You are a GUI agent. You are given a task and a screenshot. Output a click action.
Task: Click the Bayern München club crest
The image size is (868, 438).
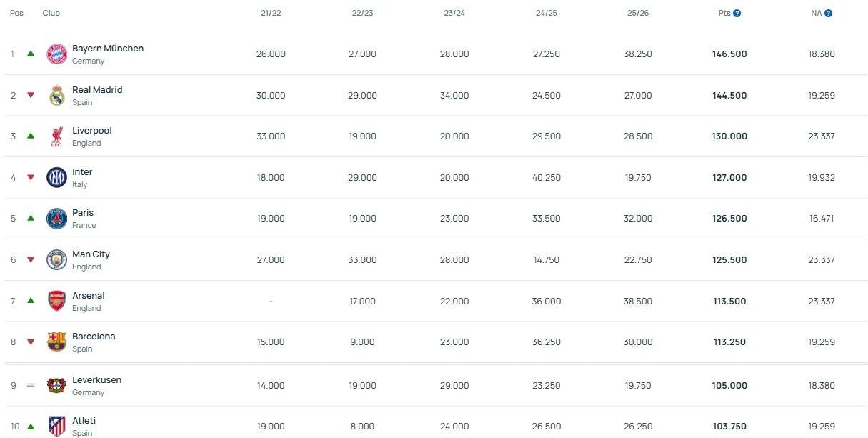coord(56,54)
